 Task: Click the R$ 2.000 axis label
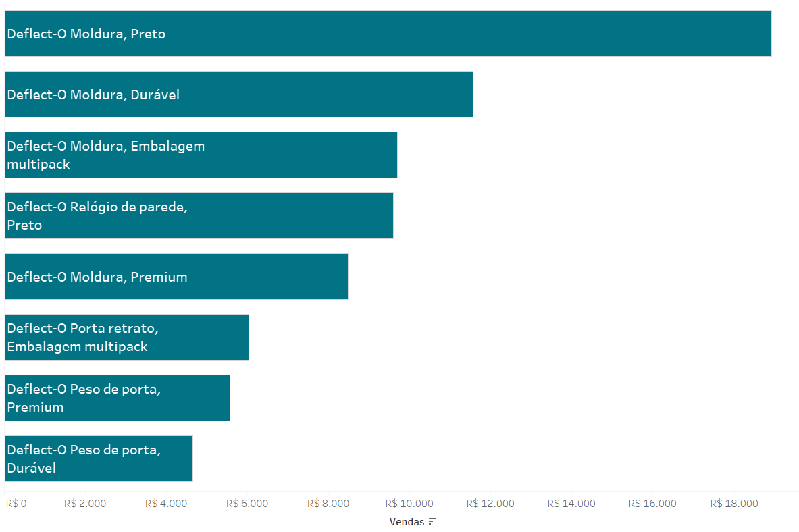tap(85, 504)
